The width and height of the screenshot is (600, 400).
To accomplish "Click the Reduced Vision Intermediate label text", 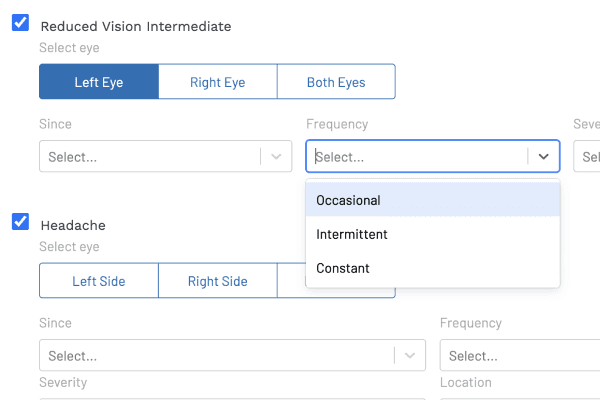I will point(135,26).
